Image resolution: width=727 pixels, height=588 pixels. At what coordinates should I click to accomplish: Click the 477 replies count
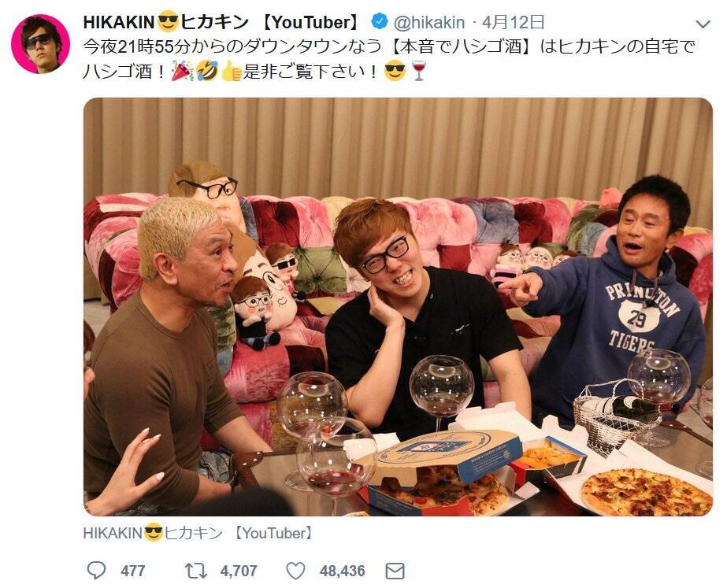coord(132,571)
